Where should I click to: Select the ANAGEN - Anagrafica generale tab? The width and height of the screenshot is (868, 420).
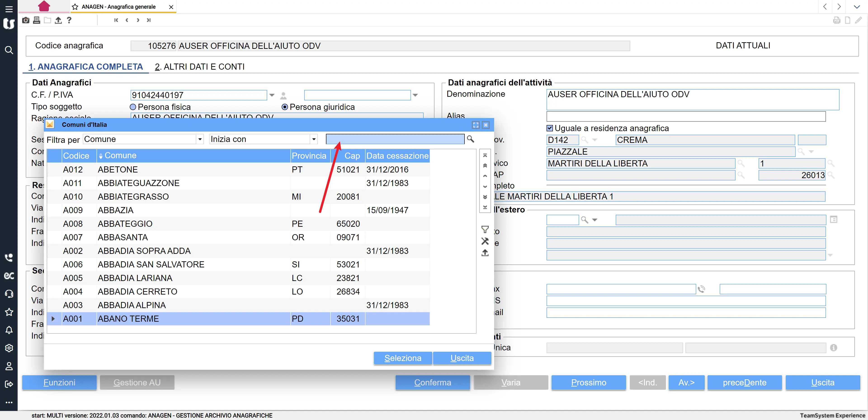pos(119,7)
